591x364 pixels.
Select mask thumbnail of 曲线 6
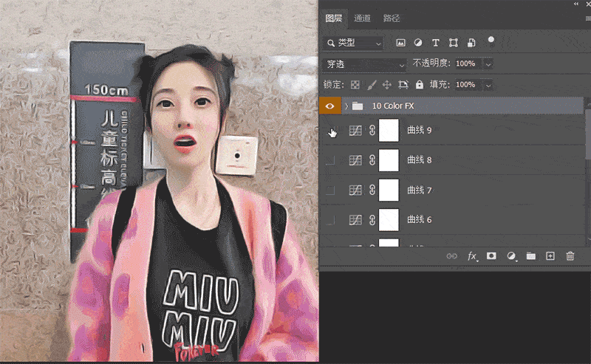click(389, 220)
